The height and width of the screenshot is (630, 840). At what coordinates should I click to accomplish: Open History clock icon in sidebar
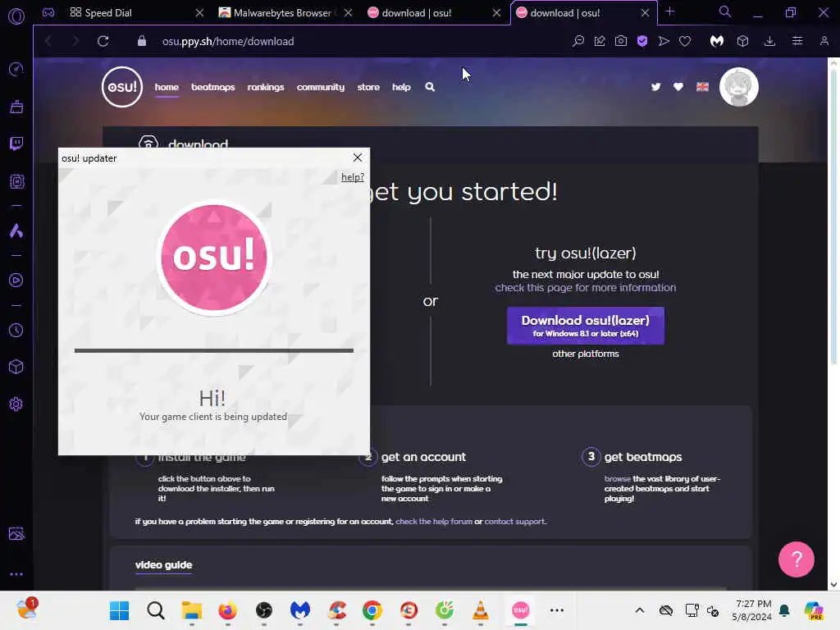16,330
